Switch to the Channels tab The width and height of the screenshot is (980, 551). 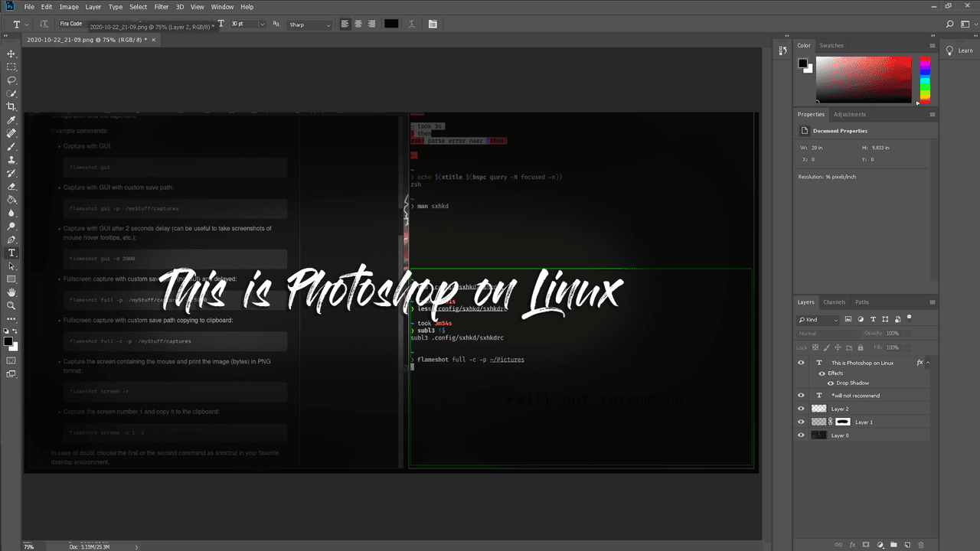click(x=835, y=302)
